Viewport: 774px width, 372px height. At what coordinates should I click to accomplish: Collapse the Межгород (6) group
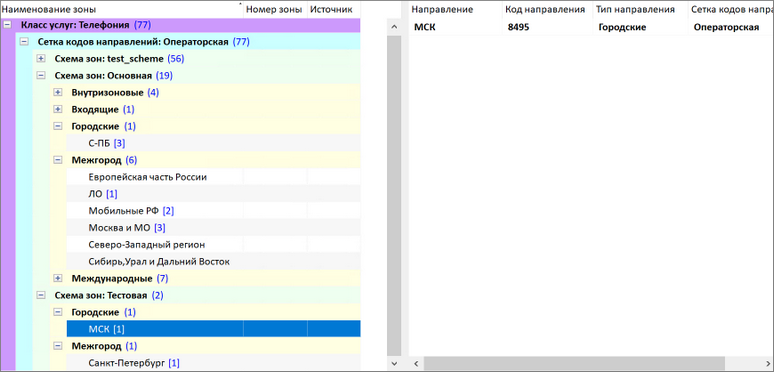coord(58,160)
